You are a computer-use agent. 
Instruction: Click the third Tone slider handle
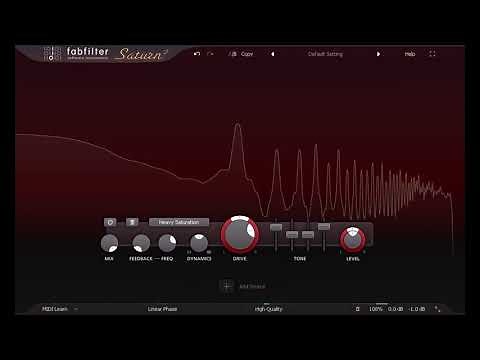(x=308, y=235)
